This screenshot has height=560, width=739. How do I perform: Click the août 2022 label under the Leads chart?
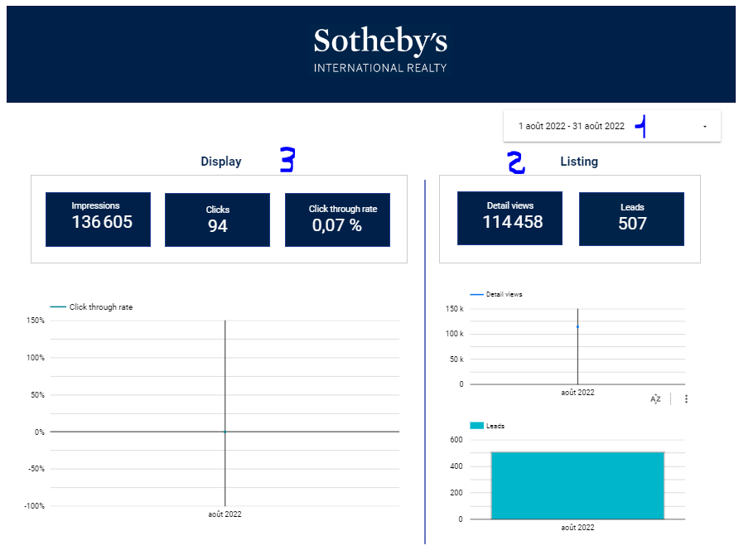pyautogui.click(x=577, y=528)
